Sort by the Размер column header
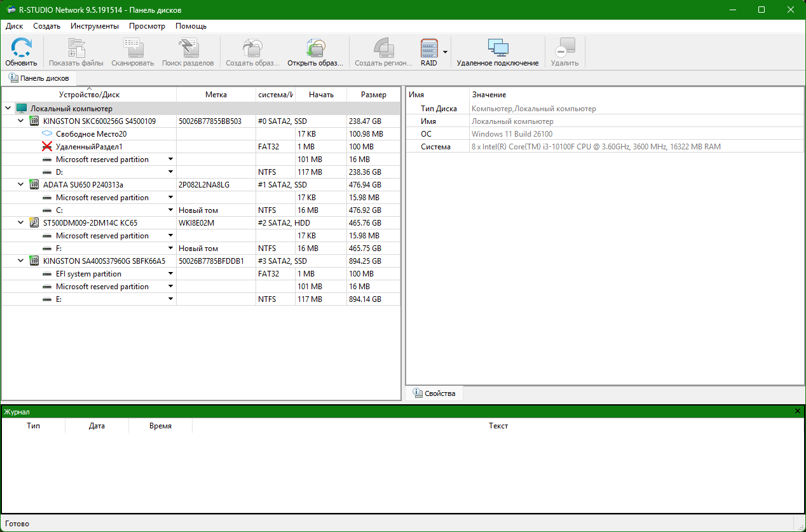The height and width of the screenshot is (532, 806). click(373, 95)
